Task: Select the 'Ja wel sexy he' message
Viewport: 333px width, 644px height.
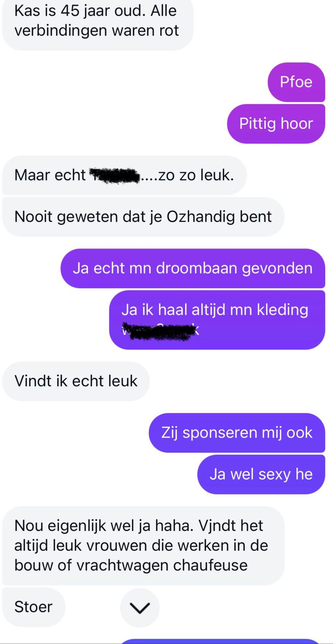Action: coord(261,474)
